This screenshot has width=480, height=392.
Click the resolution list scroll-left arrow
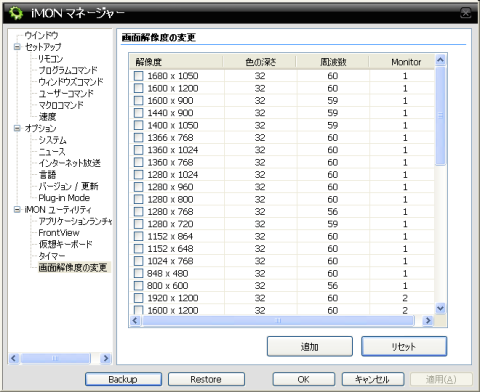tap(135, 321)
